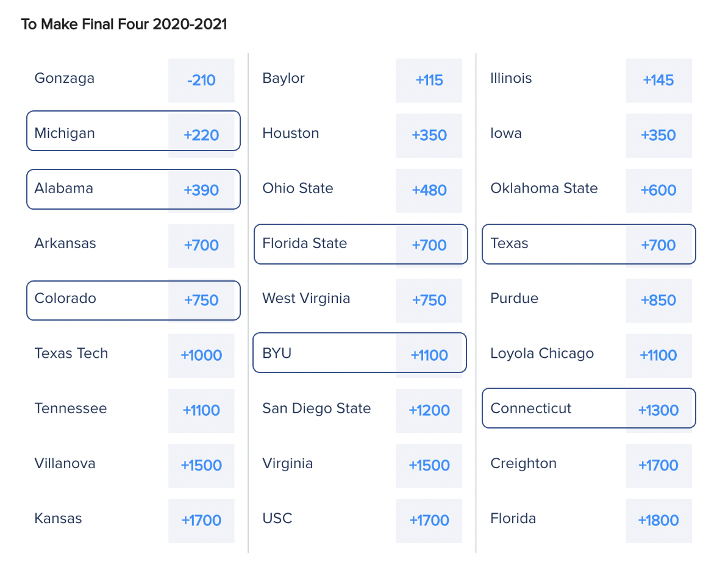Pick San Diego State +1200
The image size is (728, 562).
[429, 410]
